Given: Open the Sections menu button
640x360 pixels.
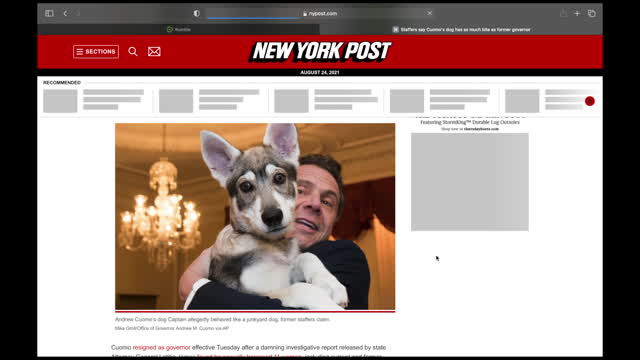Looking at the screenshot, I should [x=96, y=51].
